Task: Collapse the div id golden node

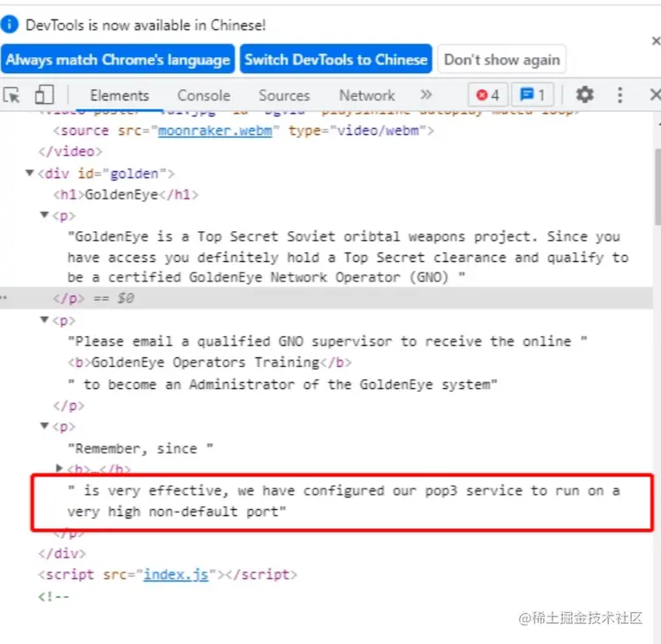Action: [29, 173]
